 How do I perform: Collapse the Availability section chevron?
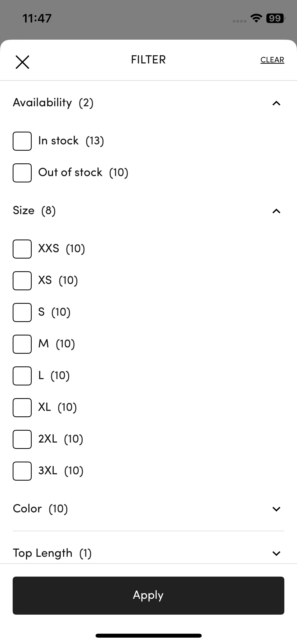pyautogui.click(x=276, y=103)
